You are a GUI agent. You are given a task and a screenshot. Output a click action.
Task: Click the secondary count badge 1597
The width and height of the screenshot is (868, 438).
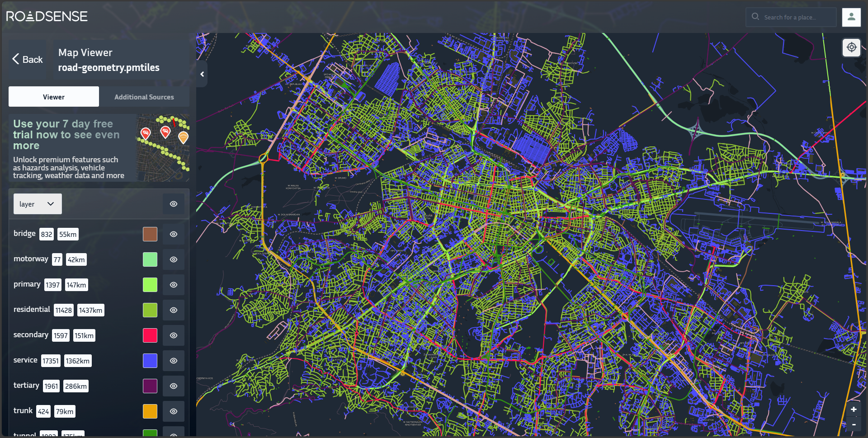pyautogui.click(x=61, y=335)
